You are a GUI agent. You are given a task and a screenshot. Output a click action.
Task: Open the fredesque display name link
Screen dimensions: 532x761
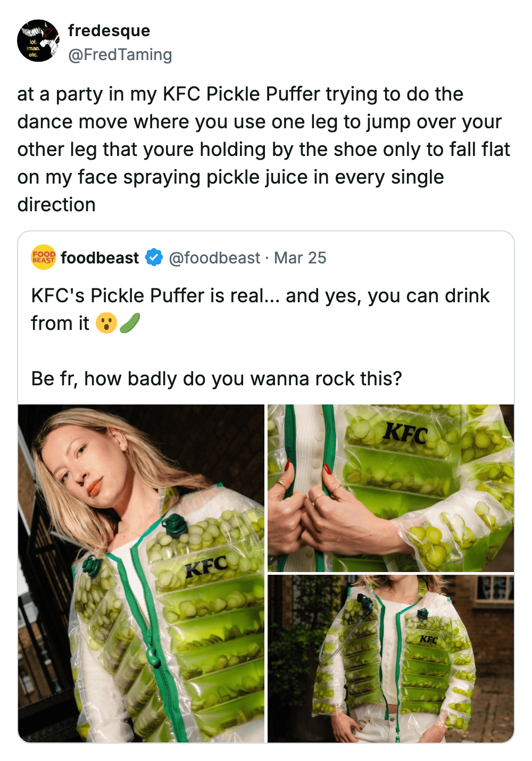coord(109,31)
